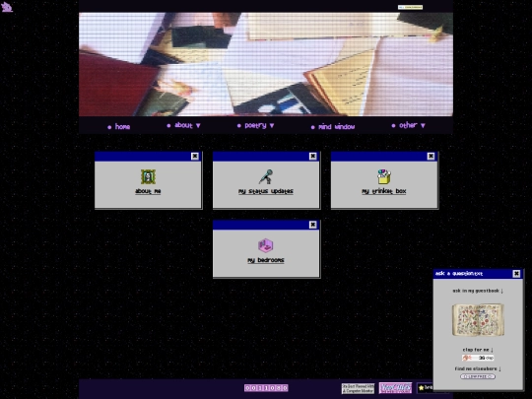Screen dimensions: 532x399
Task: Follow the 'my status updates' link
Action: pos(266,191)
